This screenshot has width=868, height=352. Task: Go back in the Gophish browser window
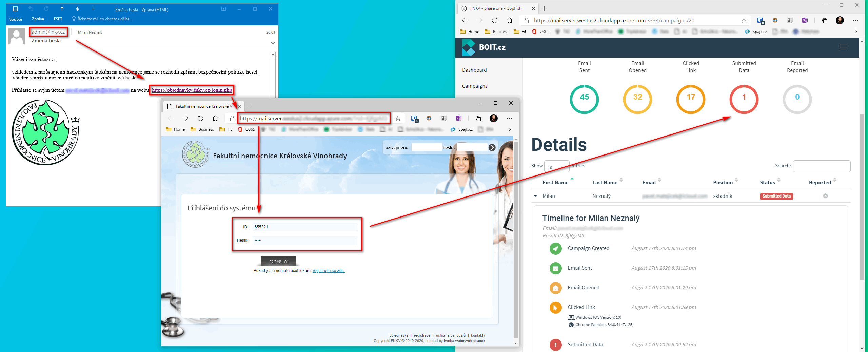click(x=465, y=20)
